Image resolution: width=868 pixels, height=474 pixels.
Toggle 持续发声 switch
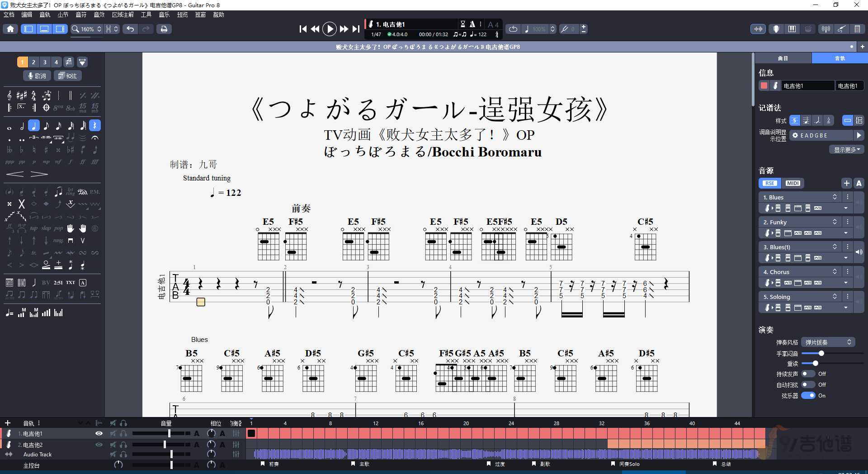coord(808,374)
